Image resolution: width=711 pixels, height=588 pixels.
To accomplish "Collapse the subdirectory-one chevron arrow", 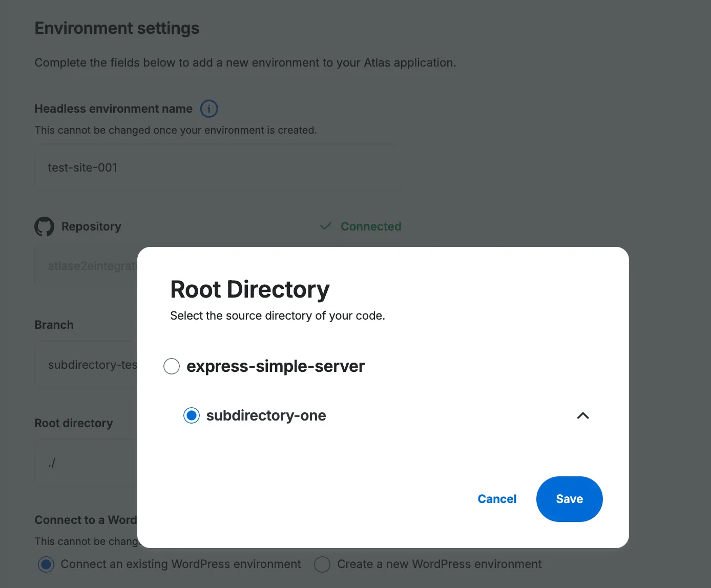I will (x=582, y=415).
